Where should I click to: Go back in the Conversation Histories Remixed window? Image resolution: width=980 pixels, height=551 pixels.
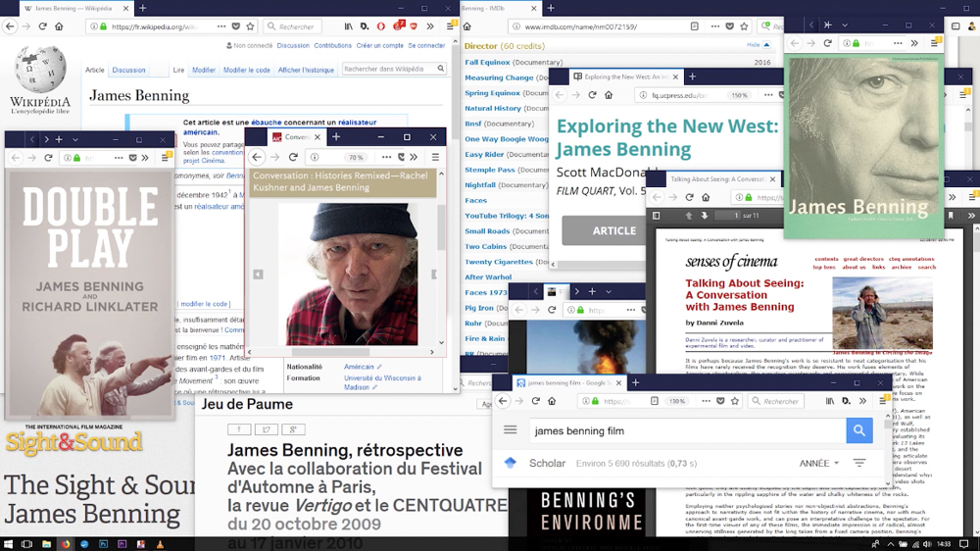click(257, 157)
